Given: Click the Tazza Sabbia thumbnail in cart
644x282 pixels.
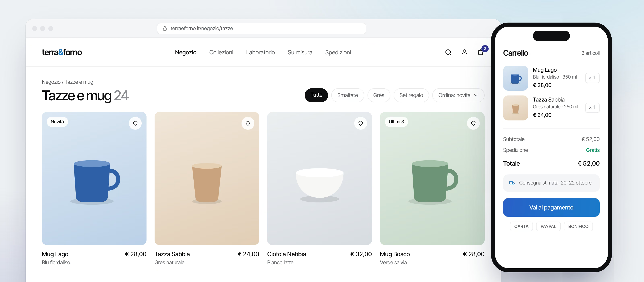Looking at the screenshot, I should tap(515, 108).
